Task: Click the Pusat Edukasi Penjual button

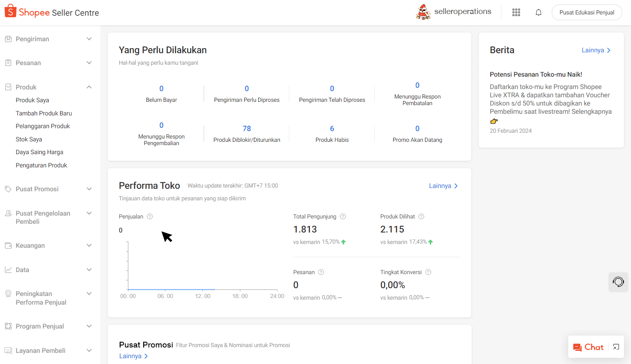Action: [x=586, y=12]
